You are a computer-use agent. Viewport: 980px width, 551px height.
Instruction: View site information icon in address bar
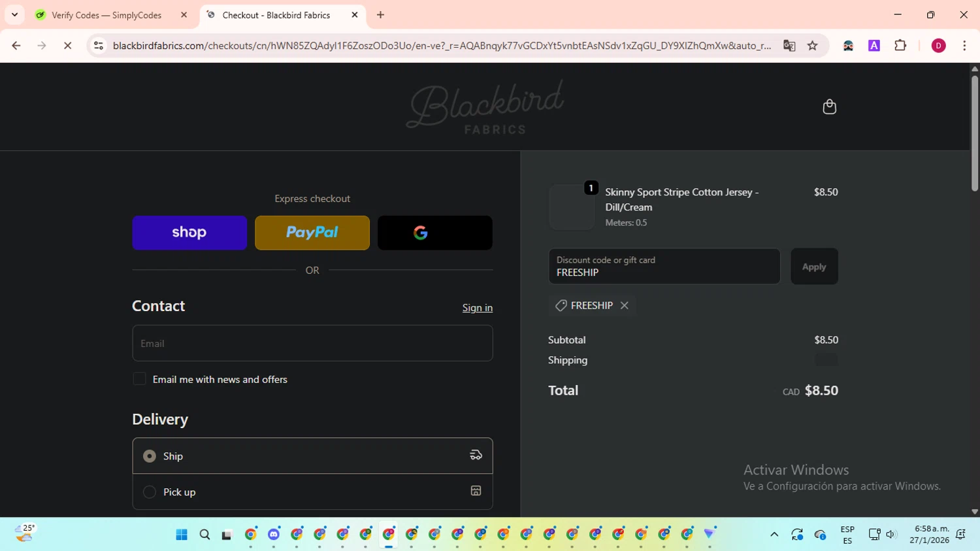coord(99,45)
